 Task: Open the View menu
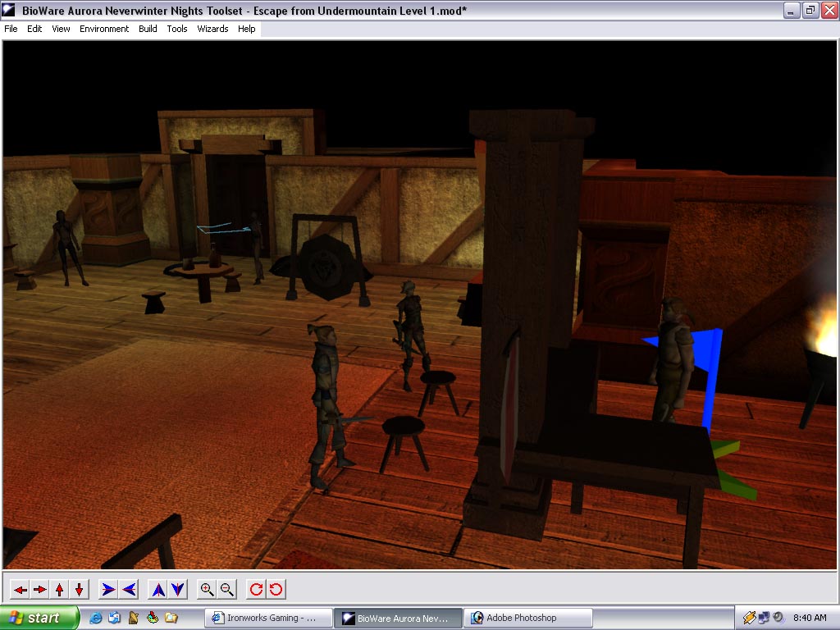click(61, 29)
